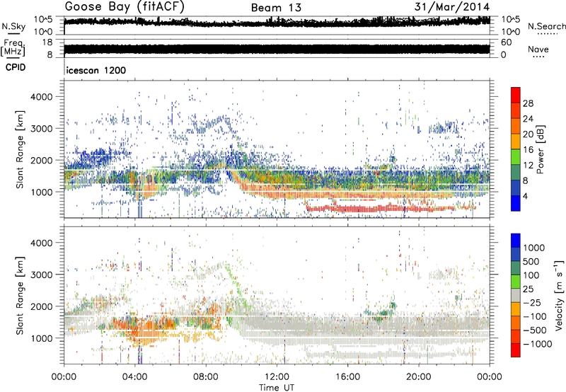Click the "4000" range tick of the power panel
Image resolution: width=566 pixels, height=392 pixels.
tap(42, 97)
